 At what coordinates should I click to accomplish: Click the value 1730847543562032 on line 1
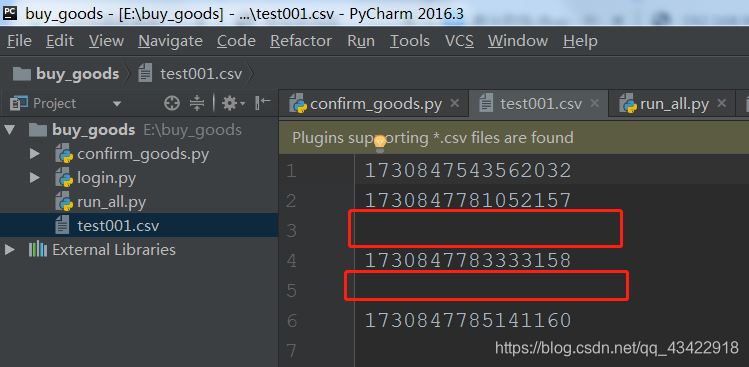[468, 171]
